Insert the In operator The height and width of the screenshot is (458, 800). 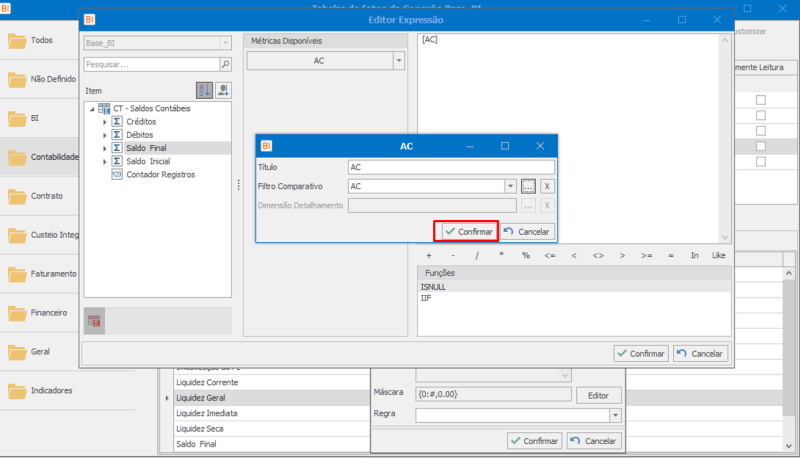coord(694,256)
